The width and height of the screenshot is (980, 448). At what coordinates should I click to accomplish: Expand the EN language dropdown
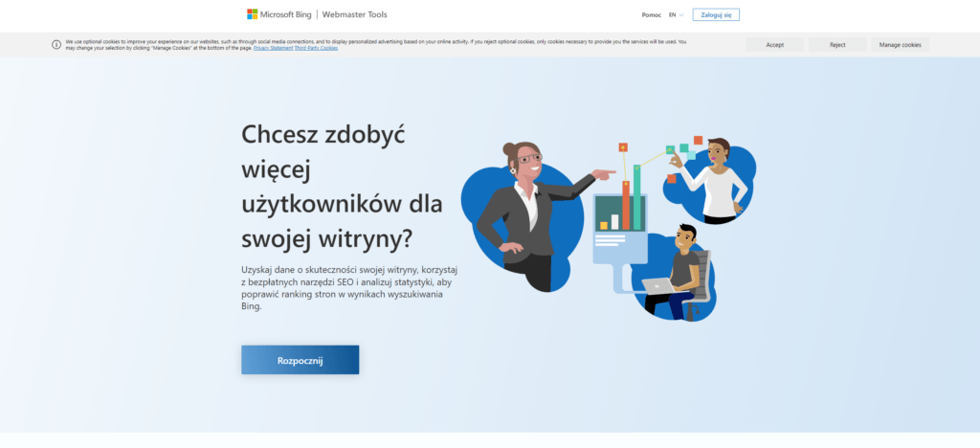pyautogui.click(x=676, y=15)
